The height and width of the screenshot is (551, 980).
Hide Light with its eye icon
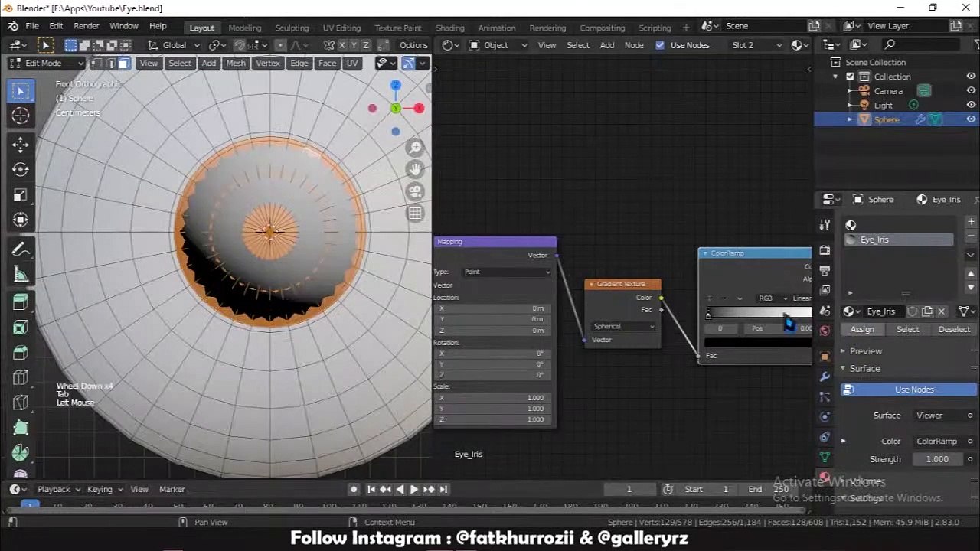[x=971, y=106]
